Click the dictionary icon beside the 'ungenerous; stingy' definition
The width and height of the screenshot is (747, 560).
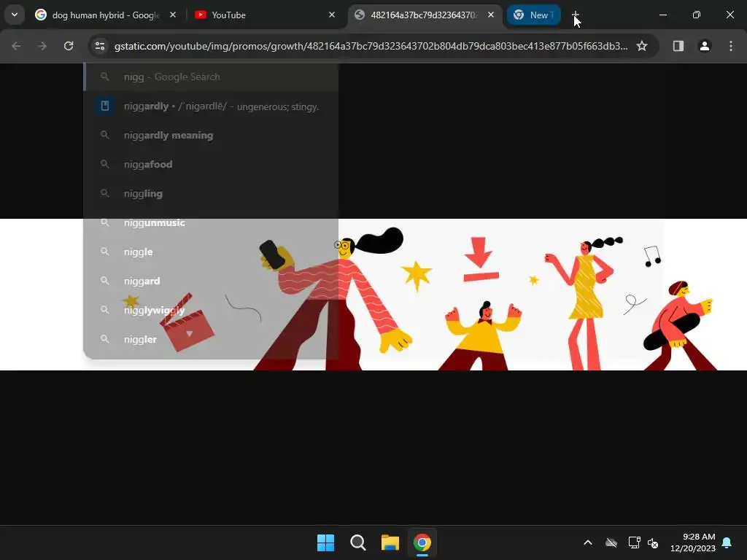pos(105,106)
